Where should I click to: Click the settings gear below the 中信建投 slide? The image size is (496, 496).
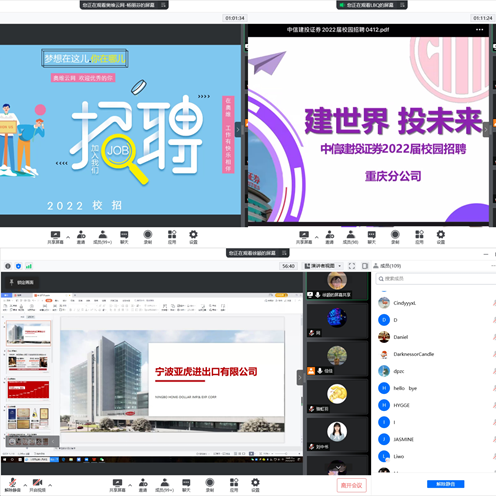441,237
